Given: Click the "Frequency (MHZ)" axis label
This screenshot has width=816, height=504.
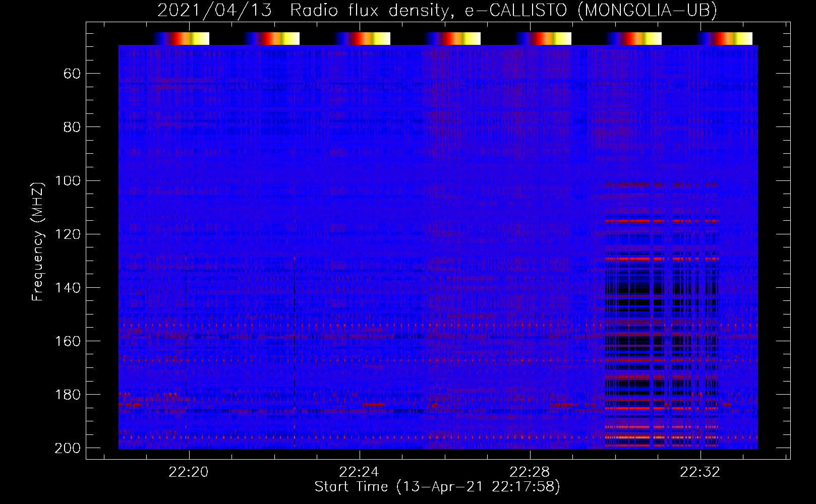Looking at the screenshot, I should coord(38,241).
